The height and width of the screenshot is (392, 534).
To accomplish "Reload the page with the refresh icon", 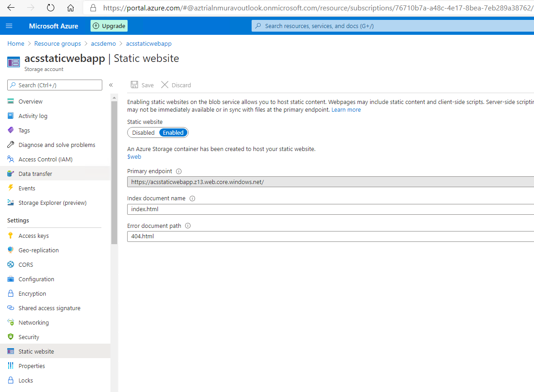I will coord(50,8).
